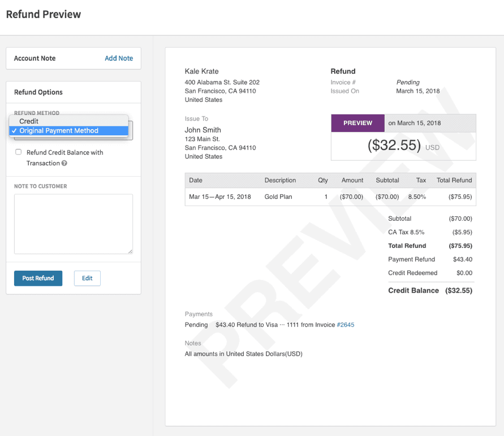Choose Original Payment Method refund option

58,130
